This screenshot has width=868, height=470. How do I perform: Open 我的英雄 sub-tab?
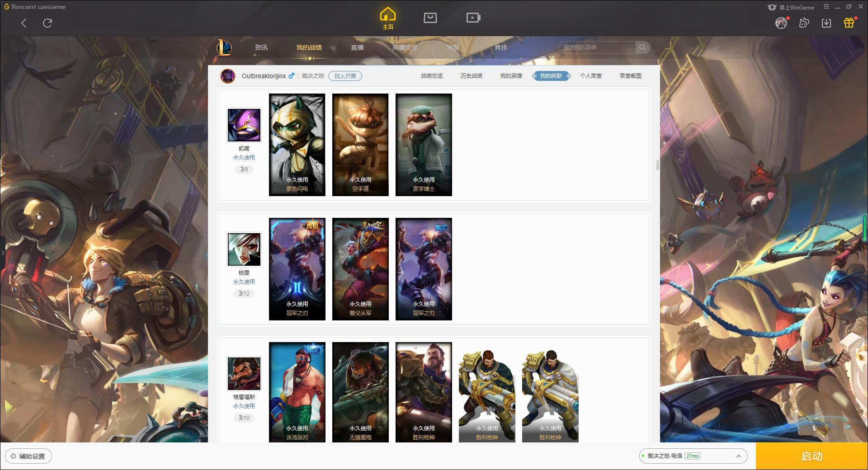[511, 76]
